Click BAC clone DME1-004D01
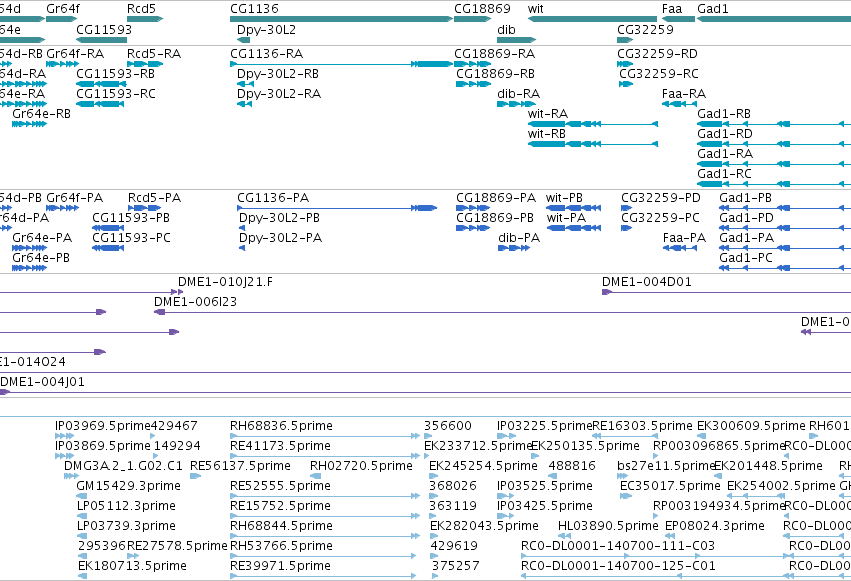851x581 pixels. click(x=726, y=292)
